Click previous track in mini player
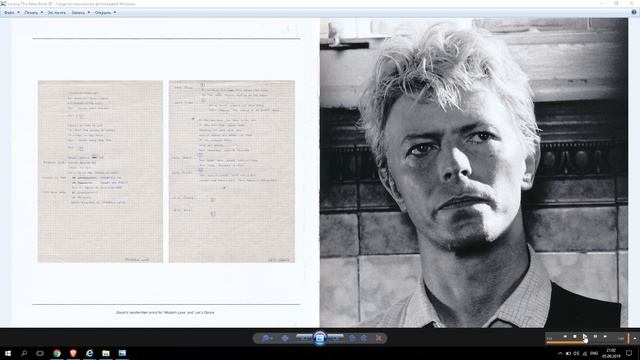The height and width of the screenshot is (360, 640). pyautogui.click(x=565, y=336)
